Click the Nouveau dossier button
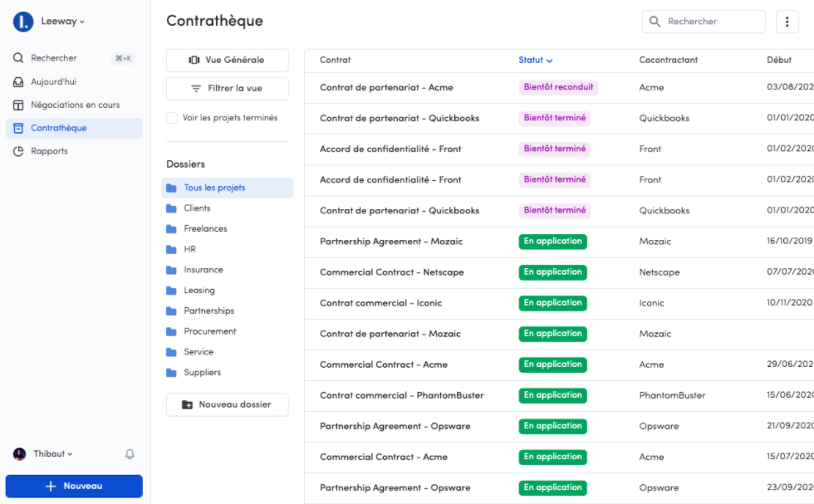 pos(227,404)
